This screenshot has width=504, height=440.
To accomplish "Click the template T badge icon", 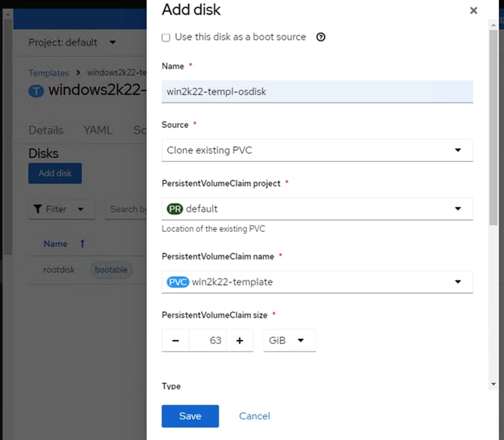I will pyautogui.click(x=37, y=91).
